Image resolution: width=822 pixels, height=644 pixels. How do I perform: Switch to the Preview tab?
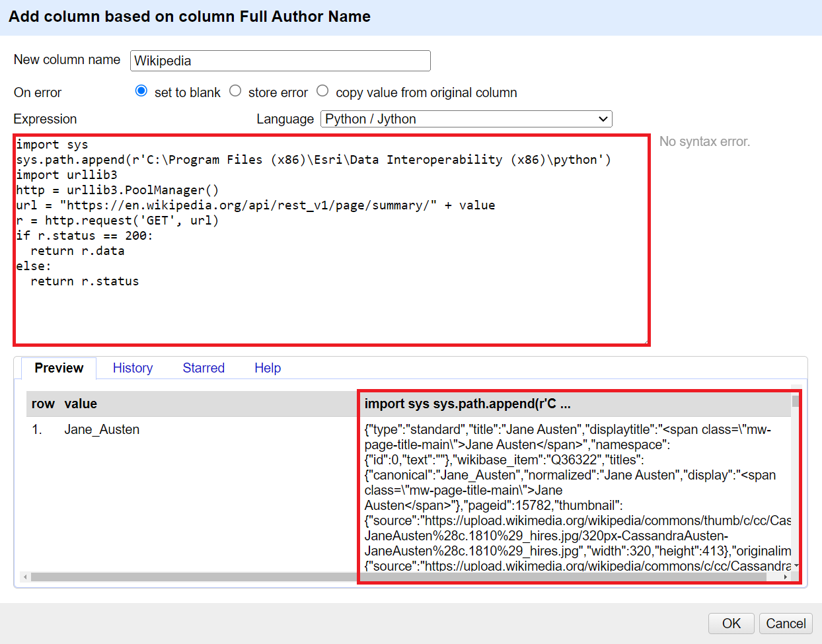[59, 368]
